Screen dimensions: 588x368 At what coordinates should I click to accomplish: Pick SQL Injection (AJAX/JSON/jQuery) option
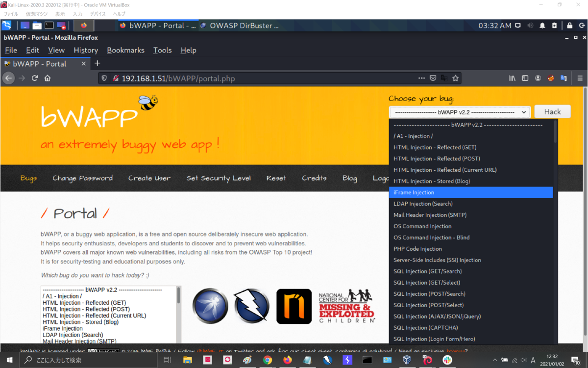pos(471,316)
